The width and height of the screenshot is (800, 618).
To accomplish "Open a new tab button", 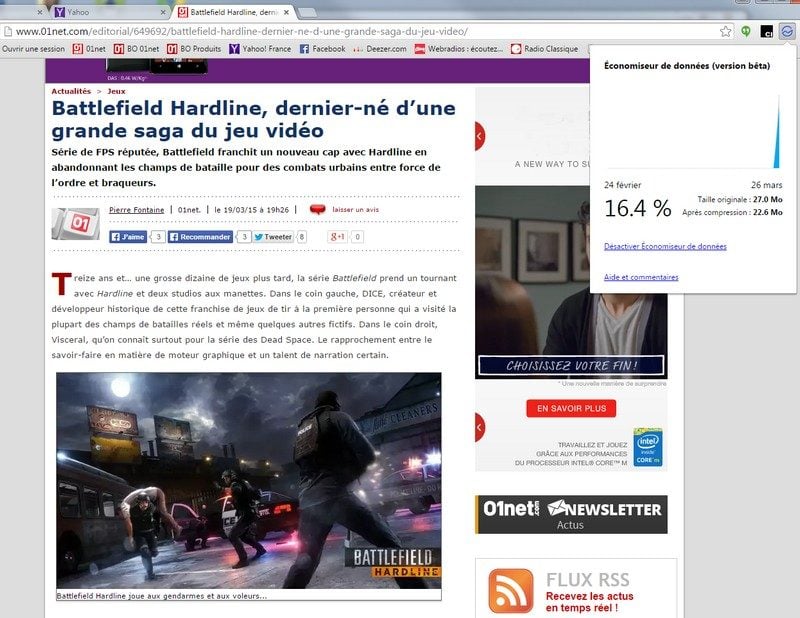I will pyautogui.click(x=307, y=12).
